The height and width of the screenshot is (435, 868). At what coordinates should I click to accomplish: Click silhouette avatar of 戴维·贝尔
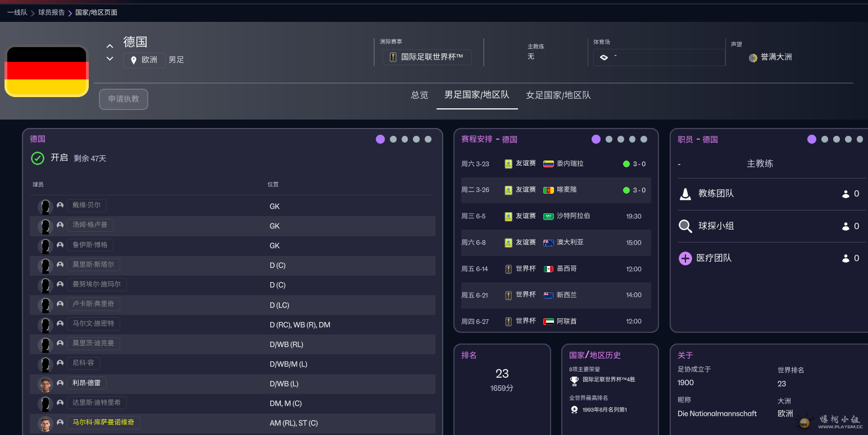(x=45, y=207)
